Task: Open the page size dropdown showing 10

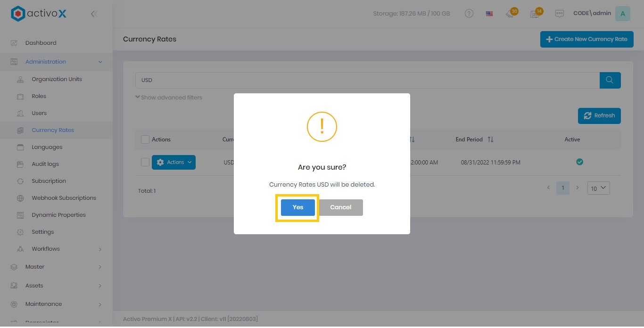Action: click(x=598, y=188)
